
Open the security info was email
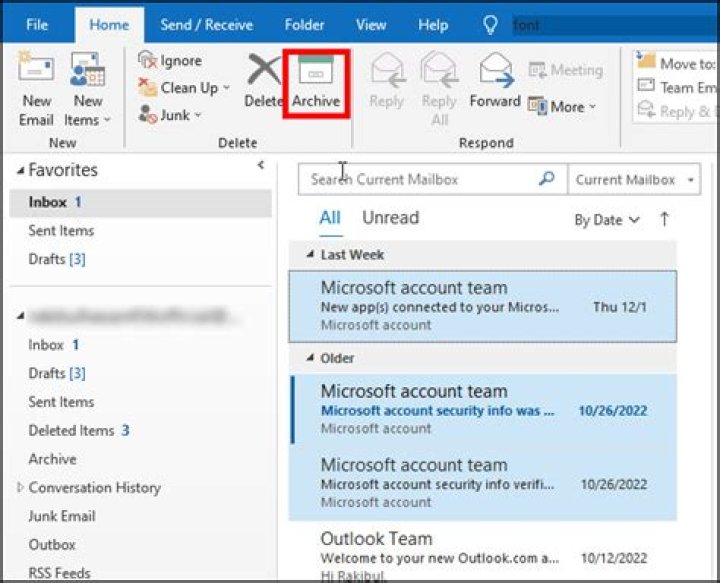point(483,409)
